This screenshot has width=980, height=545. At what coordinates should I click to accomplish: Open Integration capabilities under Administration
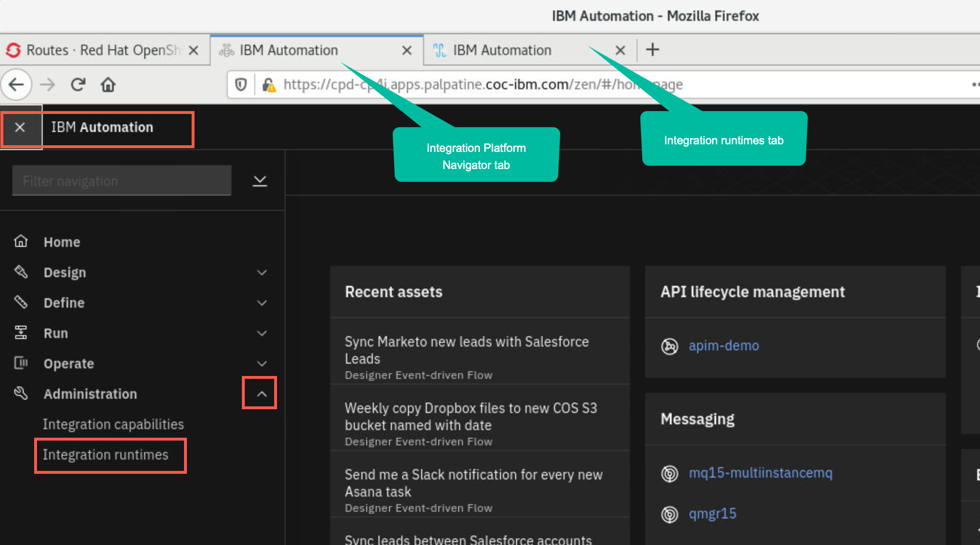click(113, 424)
